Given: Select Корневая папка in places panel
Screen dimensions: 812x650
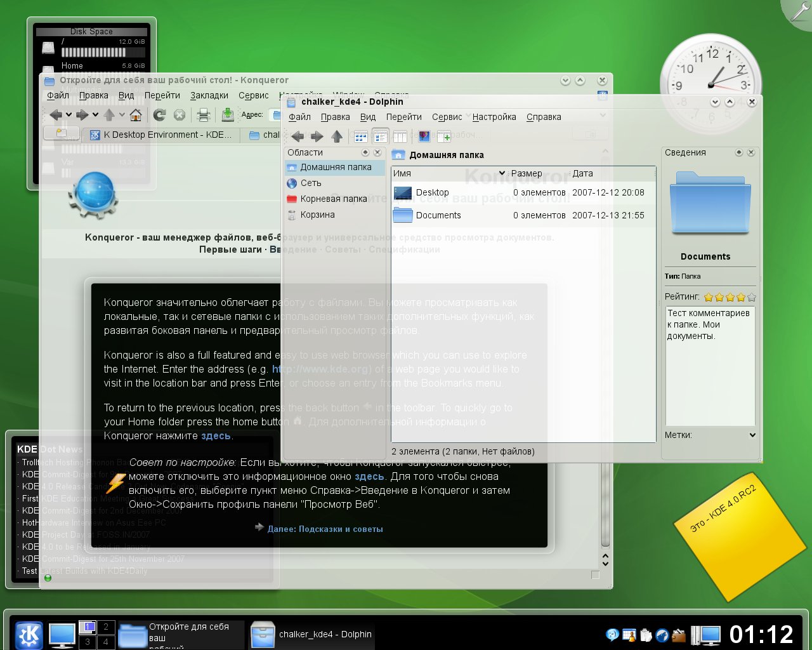Looking at the screenshot, I should pyautogui.click(x=334, y=199).
